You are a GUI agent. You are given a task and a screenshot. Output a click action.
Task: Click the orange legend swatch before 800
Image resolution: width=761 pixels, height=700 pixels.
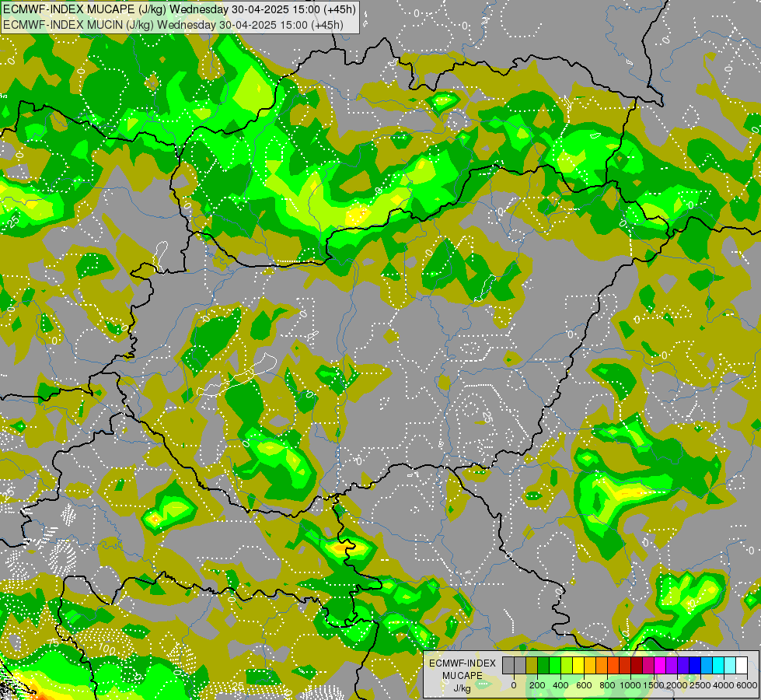(602, 666)
